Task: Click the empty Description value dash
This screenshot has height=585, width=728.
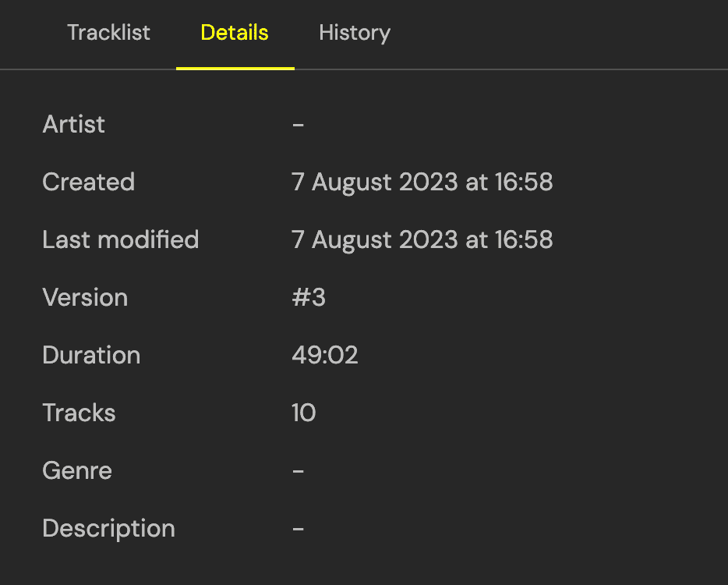Action: click(298, 529)
